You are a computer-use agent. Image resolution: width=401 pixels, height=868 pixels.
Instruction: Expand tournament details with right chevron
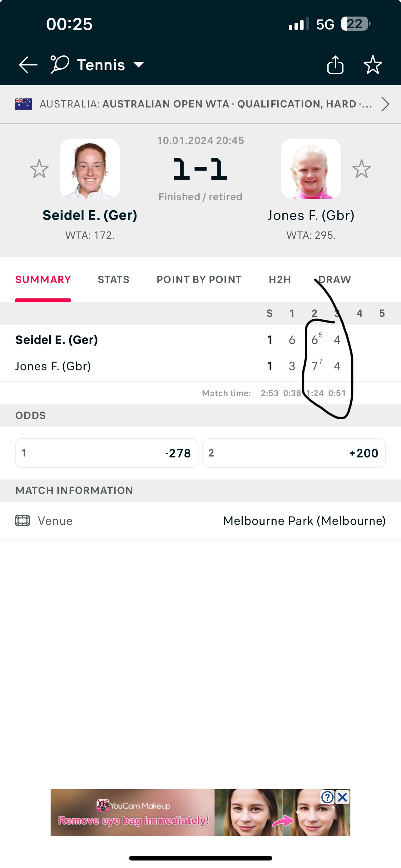[385, 104]
